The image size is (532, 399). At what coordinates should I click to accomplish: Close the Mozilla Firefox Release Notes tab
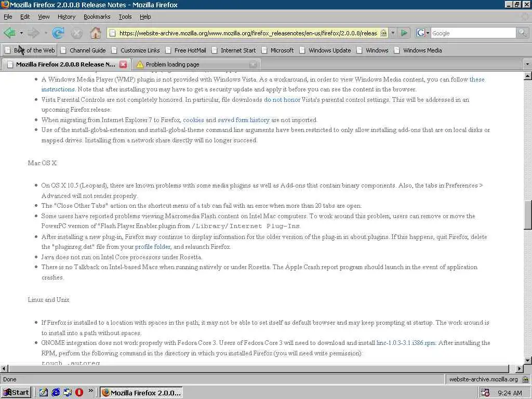tap(123, 64)
